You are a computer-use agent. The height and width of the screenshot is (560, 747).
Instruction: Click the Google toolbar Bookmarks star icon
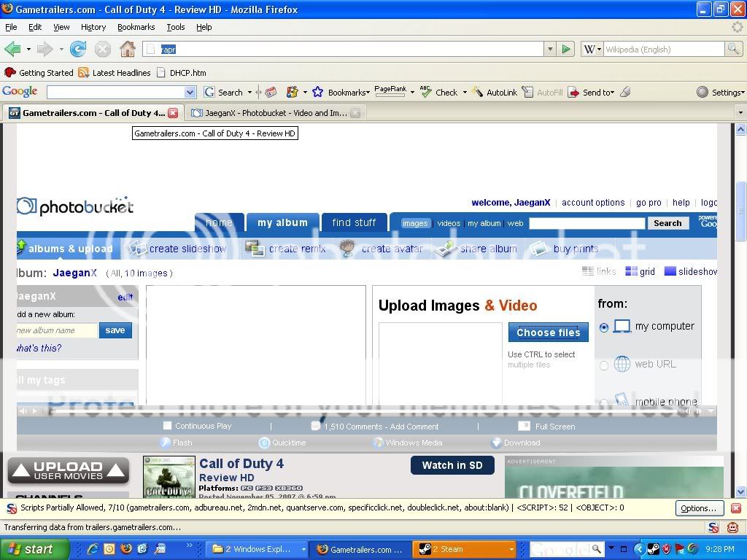pos(317,93)
